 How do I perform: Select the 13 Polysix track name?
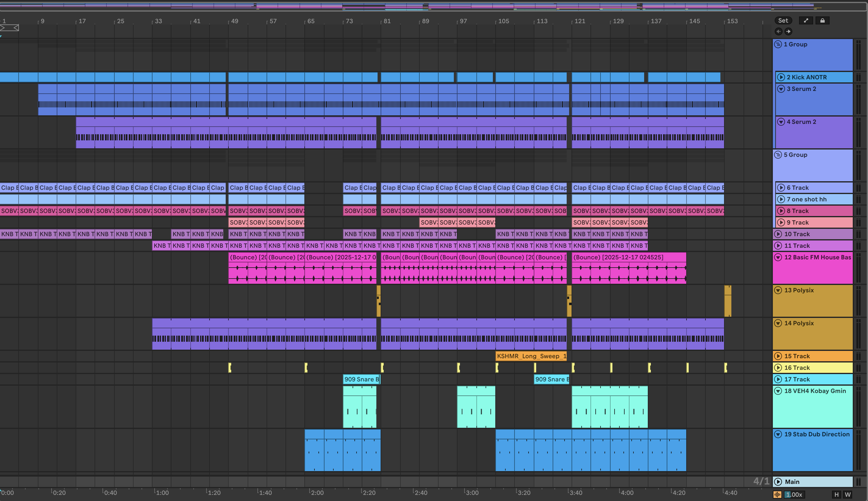coord(799,290)
